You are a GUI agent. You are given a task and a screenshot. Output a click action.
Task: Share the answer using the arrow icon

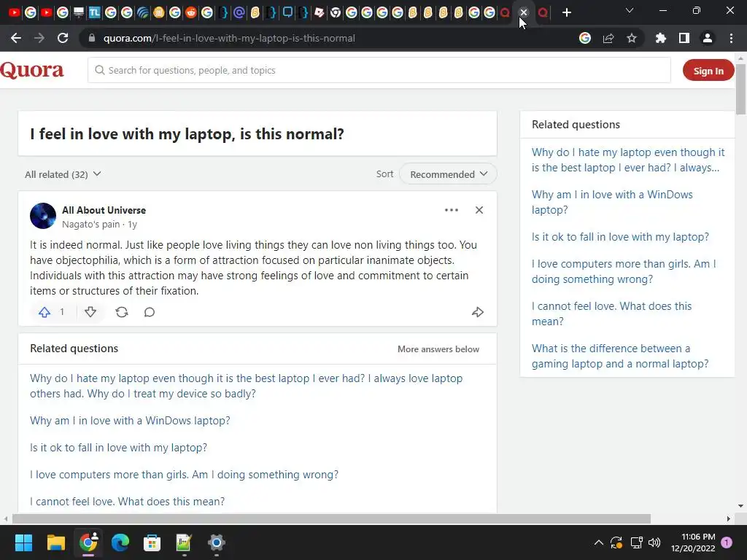point(477,312)
